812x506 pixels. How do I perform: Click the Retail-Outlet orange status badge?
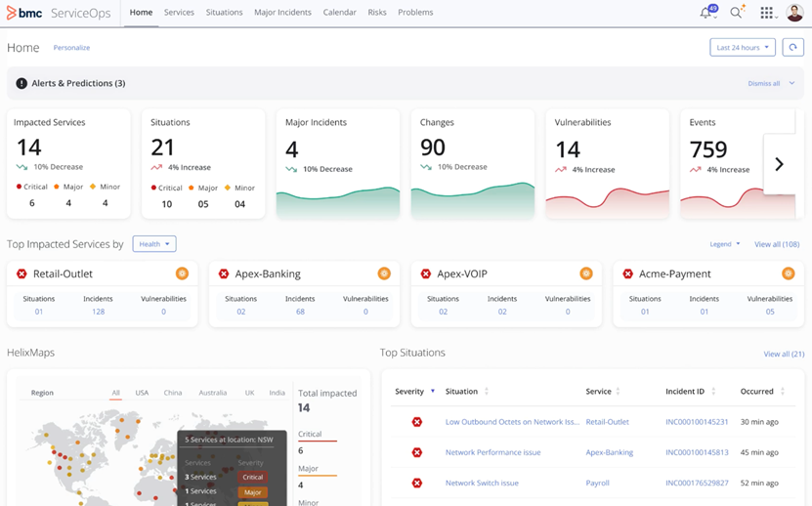(182, 274)
